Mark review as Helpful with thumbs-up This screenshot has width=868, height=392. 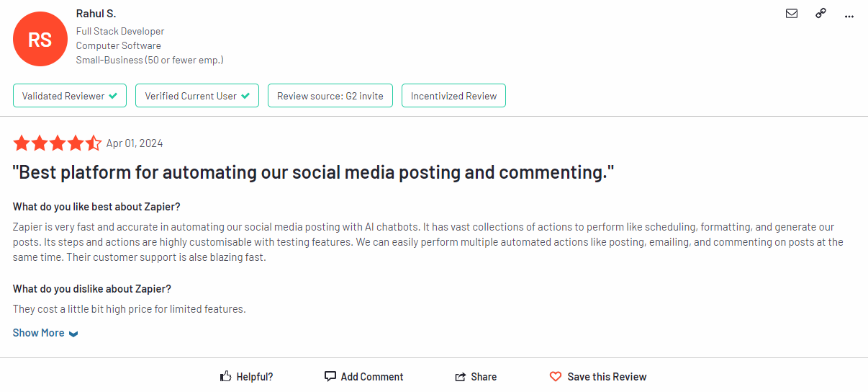[x=246, y=376]
